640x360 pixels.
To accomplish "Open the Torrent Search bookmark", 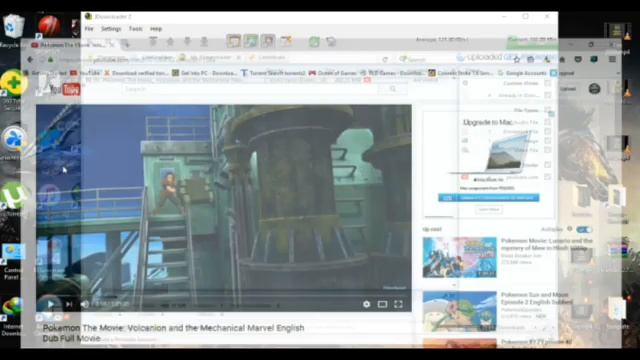I will 273,73.
